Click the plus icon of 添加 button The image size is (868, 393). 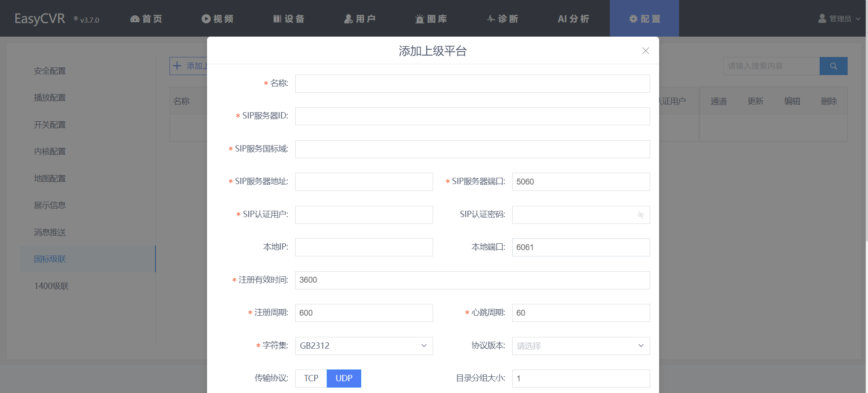[x=177, y=66]
